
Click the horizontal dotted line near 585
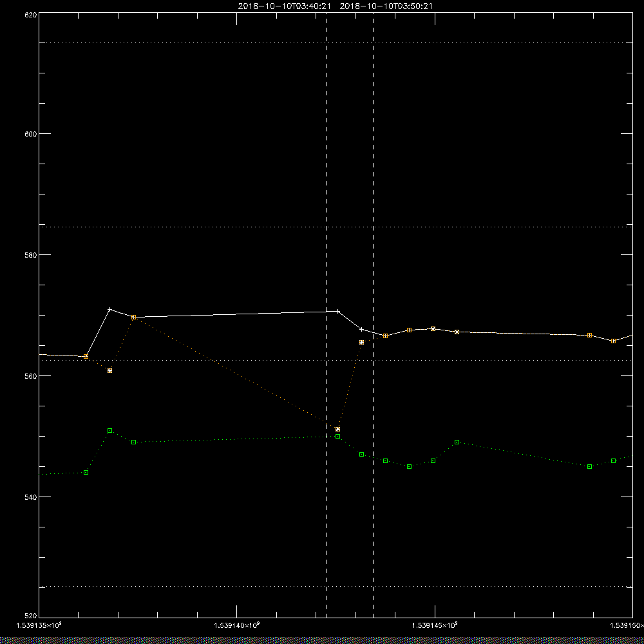tap(336, 227)
